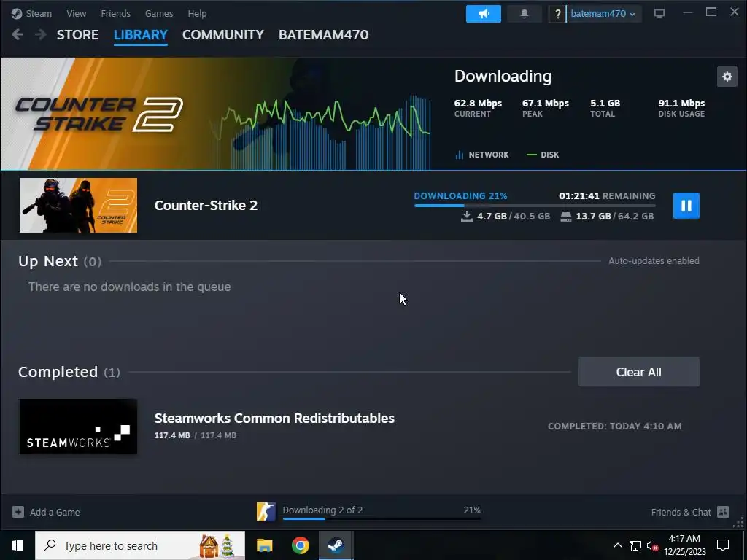The height and width of the screenshot is (560, 747).
Task: Open download settings gear icon
Action: coord(727,77)
